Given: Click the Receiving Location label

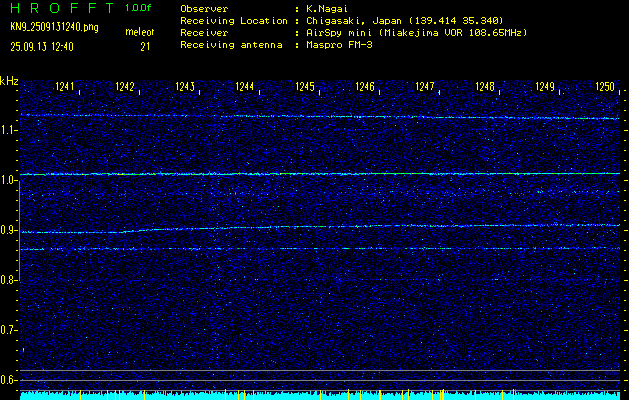Looking at the screenshot, I should click(234, 21).
